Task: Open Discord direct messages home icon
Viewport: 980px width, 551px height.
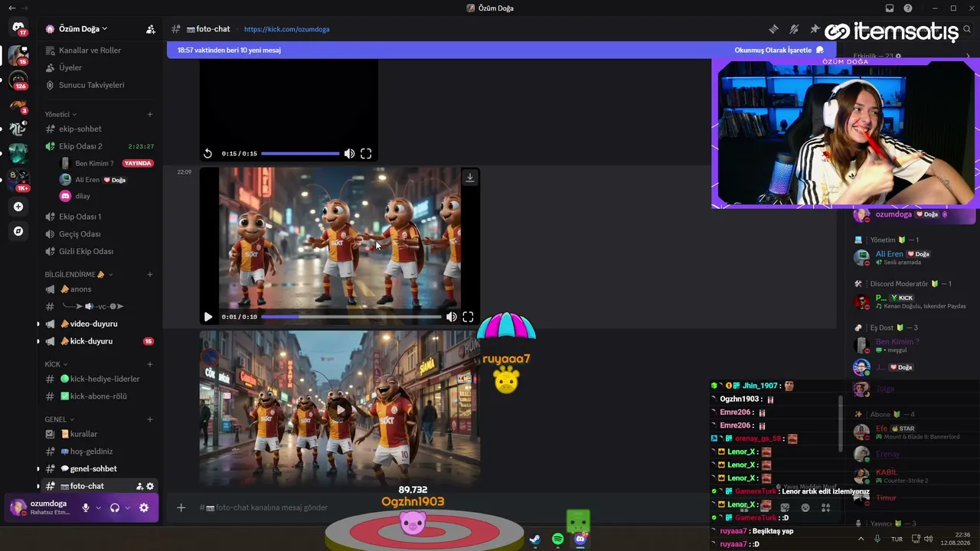Action: tap(18, 28)
